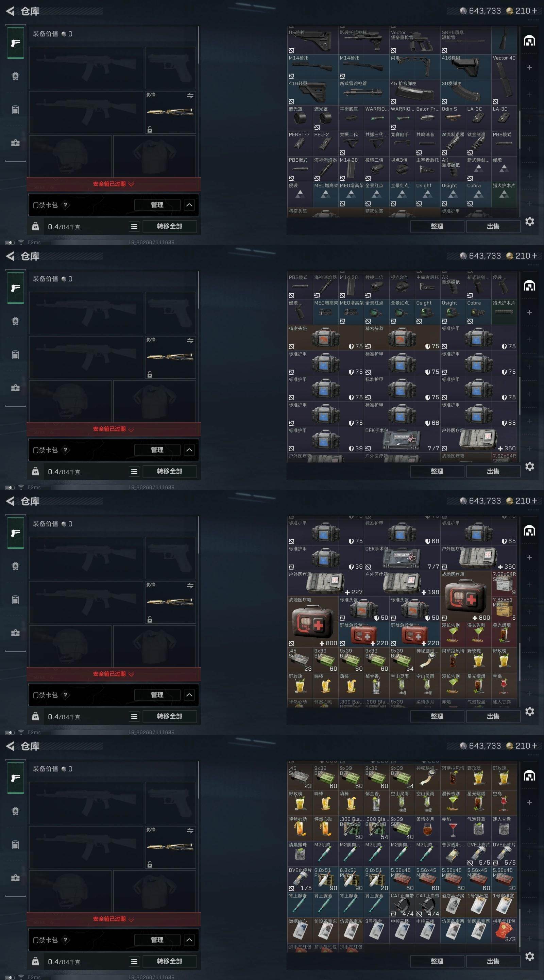This screenshot has height=980, width=544.
Task: Click 出售 button in bottom screenshot
Action: point(493,961)
